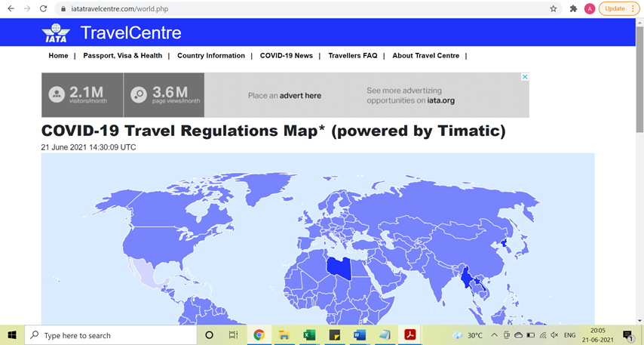Open the Travellers FAQ menu
This screenshot has width=644, height=345.
352,56
